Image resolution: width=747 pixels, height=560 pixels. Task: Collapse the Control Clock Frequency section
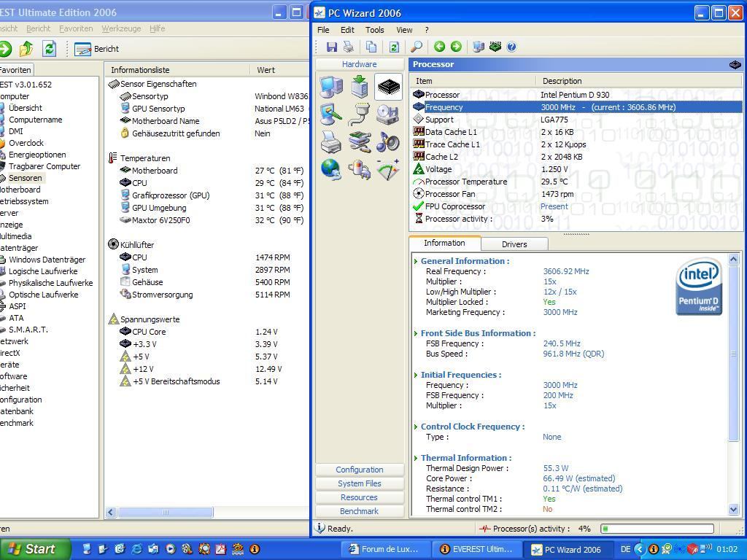coord(416,427)
